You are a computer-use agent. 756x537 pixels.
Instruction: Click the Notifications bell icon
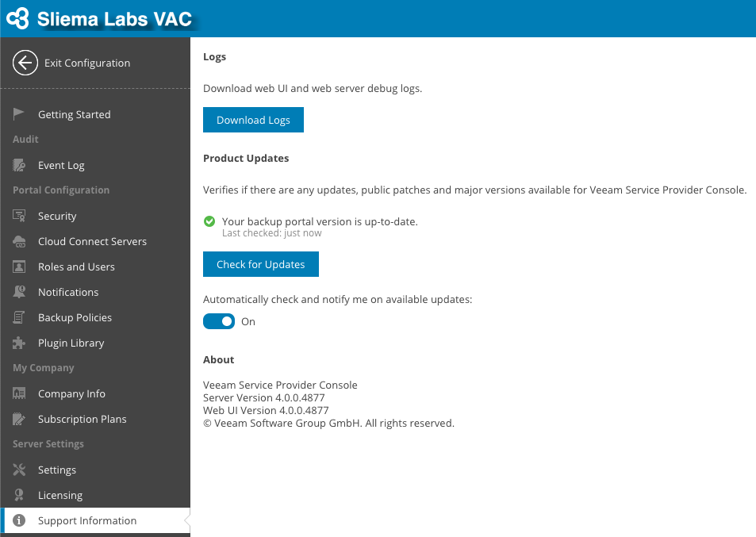[x=19, y=292]
